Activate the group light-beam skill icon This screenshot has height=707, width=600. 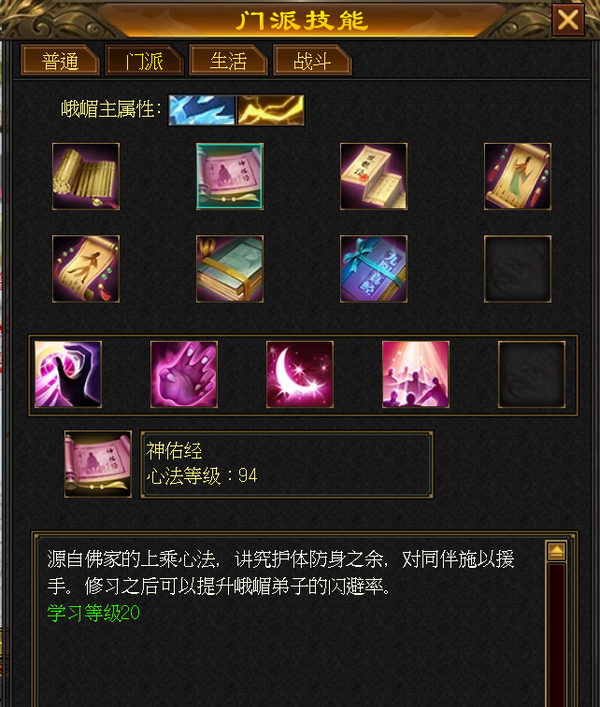[416, 374]
